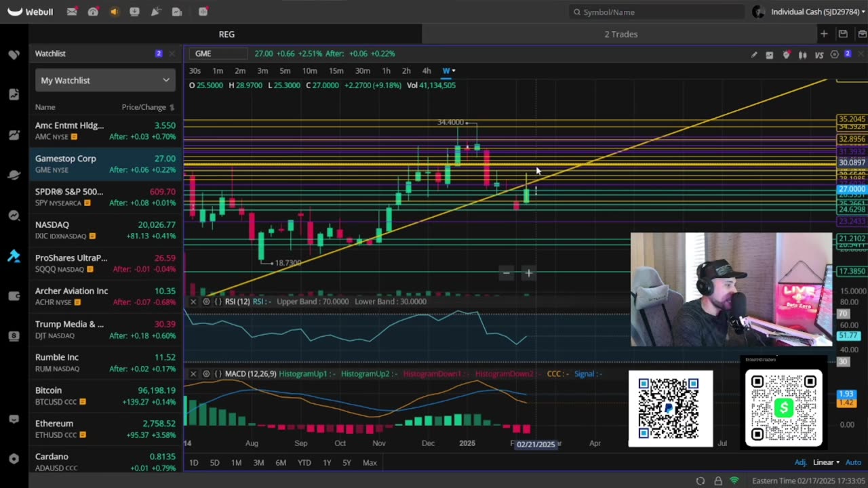Switch to the REG tab
The image size is (868, 488).
click(226, 34)
